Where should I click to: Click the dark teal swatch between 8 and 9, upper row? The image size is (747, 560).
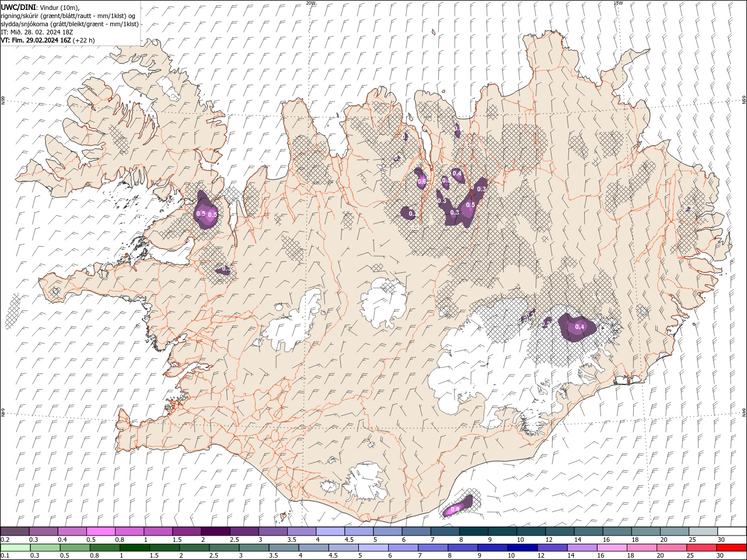pyautogui.click(x=473, y=531)
